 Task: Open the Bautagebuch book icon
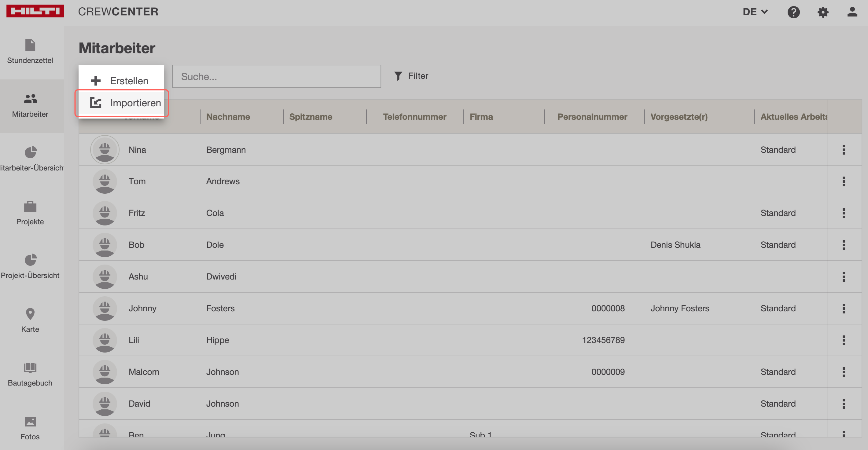30,368
